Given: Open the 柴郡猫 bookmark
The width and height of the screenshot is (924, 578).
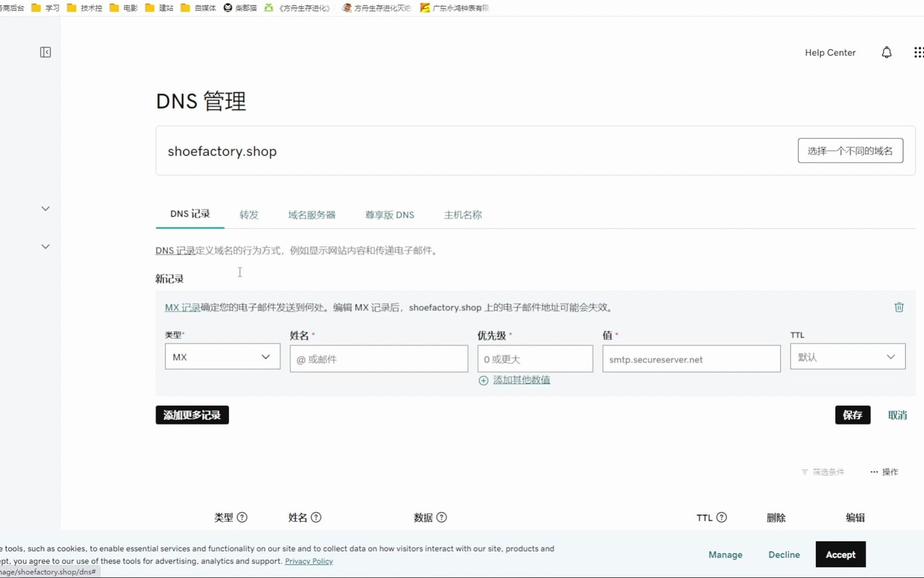Looking at the screenshot, I should click(x=240, y=8).
